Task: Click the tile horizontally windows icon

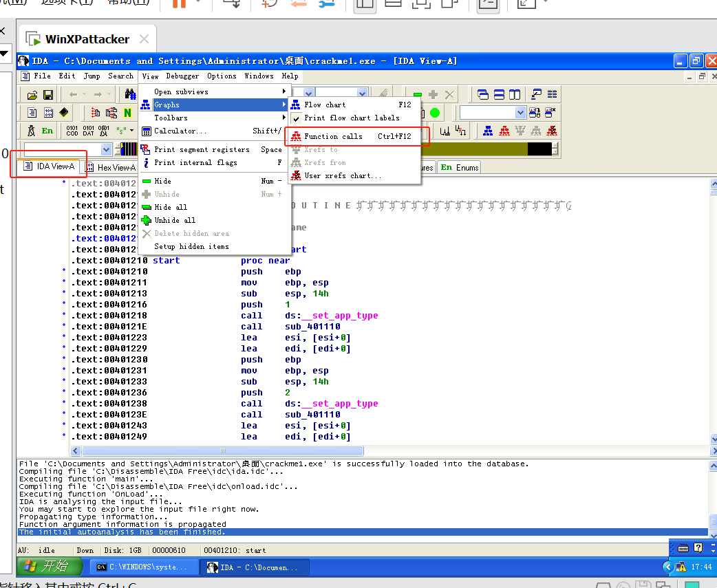Action: point(499,95)
